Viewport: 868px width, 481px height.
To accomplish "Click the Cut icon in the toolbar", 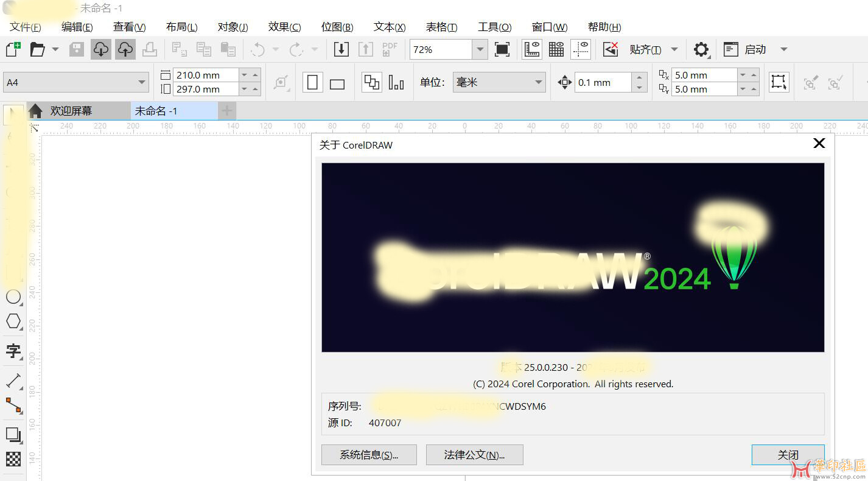I will point(180,49).
